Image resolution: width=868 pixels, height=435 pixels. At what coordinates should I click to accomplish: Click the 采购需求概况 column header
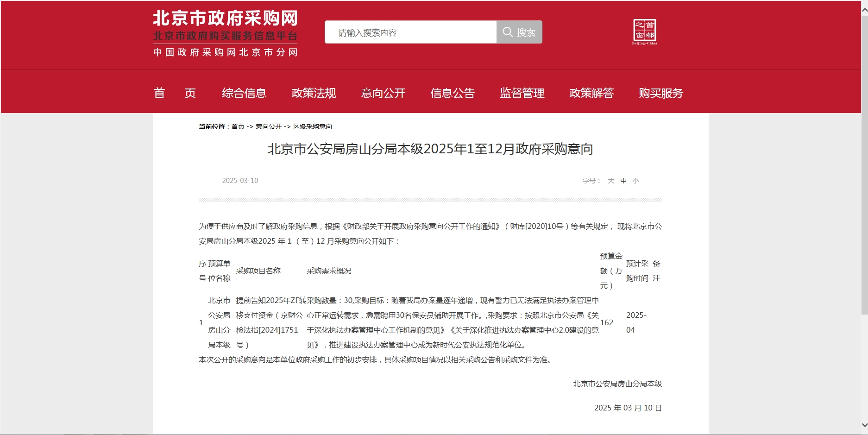pos(329,271)
